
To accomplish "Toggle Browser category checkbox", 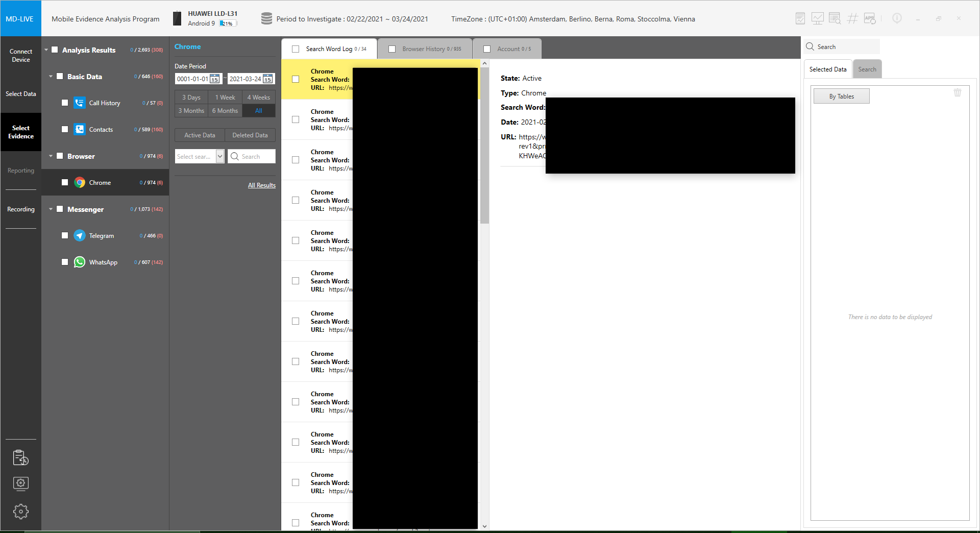I will (60, 156).
